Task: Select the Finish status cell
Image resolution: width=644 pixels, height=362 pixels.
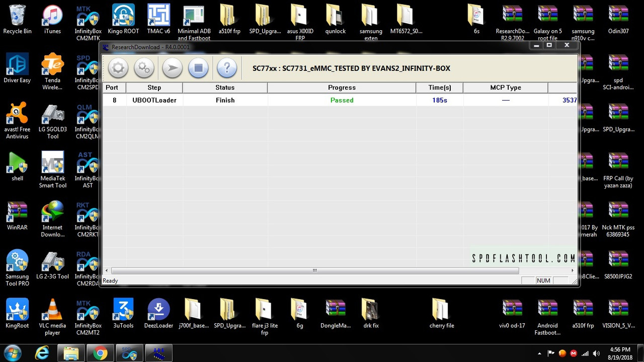Action: point(225,100)
